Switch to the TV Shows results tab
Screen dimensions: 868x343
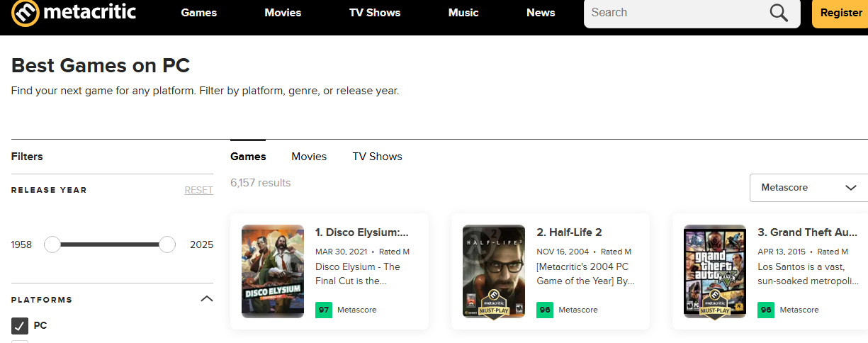click(x=377, y=157)
